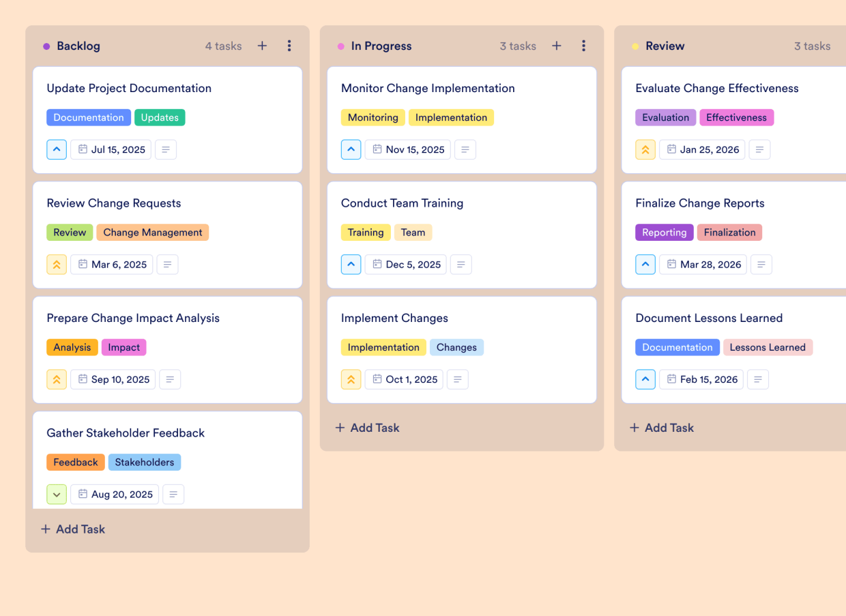
Task: Click the plus icon in the In Progress header
Action: 557,46
